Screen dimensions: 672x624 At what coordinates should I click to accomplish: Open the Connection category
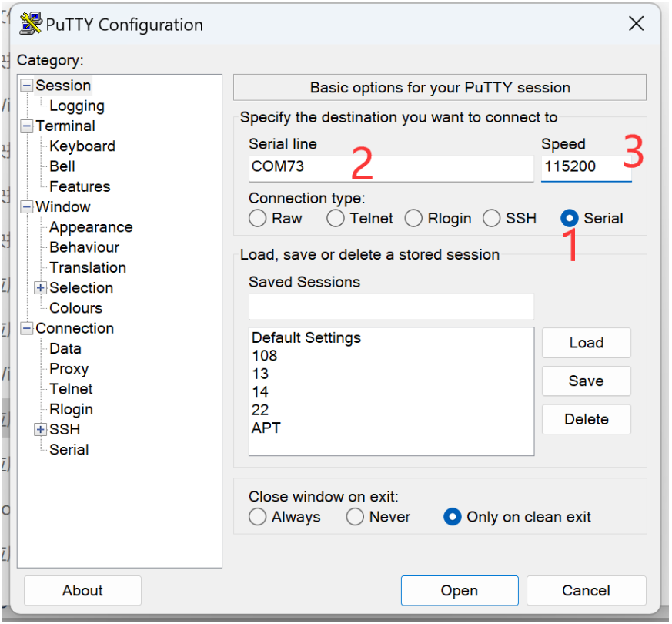pyautogui.click(x=75, y=328)
